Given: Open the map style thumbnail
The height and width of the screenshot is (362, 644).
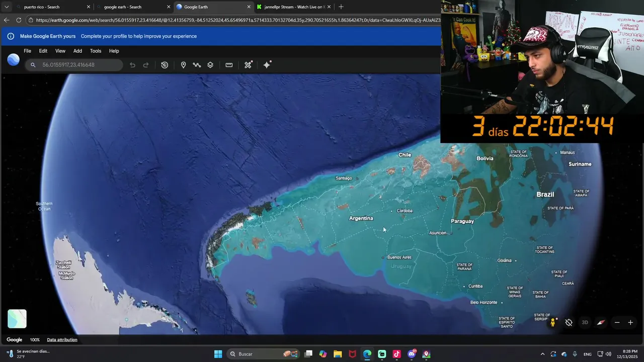Looking at the screenshot, I should pyautogui.click(x=17, y=319).
